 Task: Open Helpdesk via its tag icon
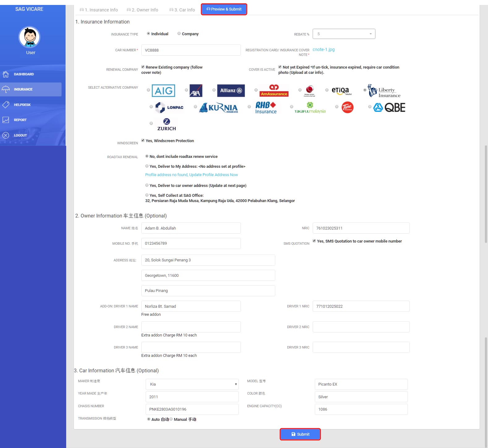point(6,105)
